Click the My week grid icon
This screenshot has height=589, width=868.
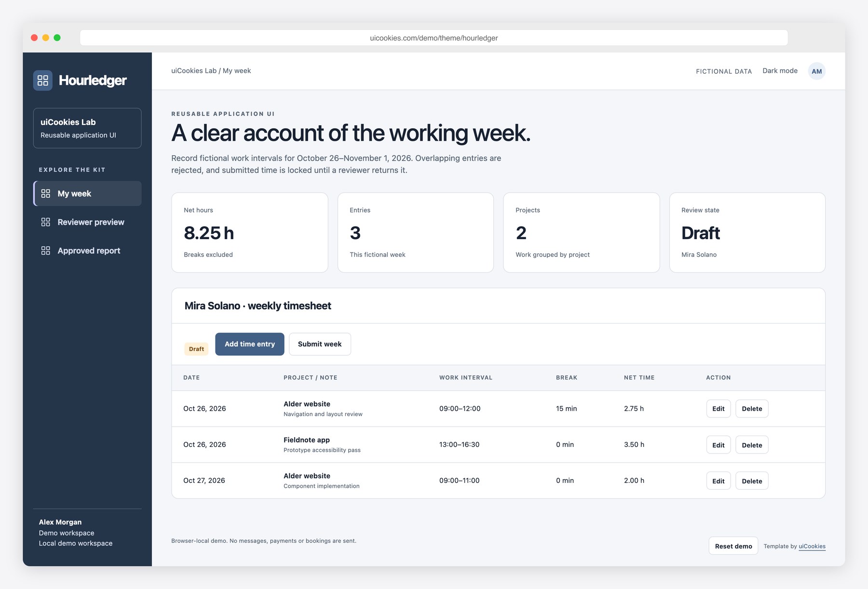coord(46,193)
